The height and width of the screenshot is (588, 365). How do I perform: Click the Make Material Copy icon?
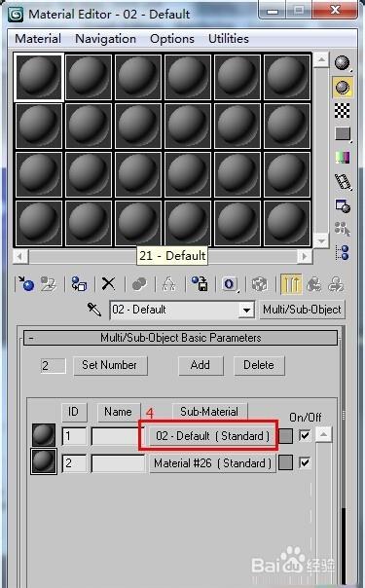tap(139, 284)
